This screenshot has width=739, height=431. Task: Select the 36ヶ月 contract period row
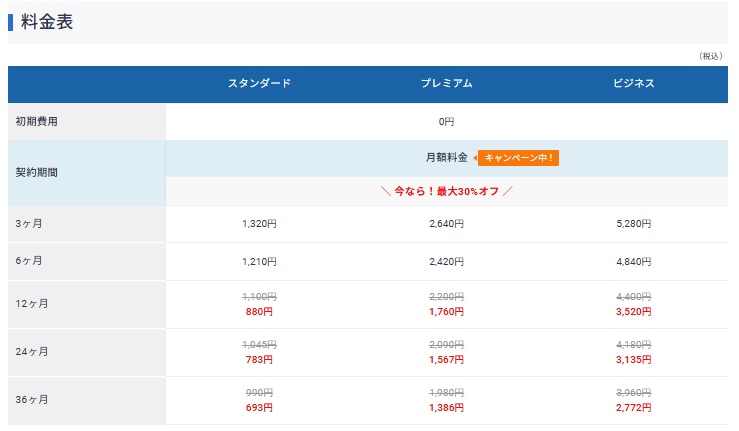32,400
